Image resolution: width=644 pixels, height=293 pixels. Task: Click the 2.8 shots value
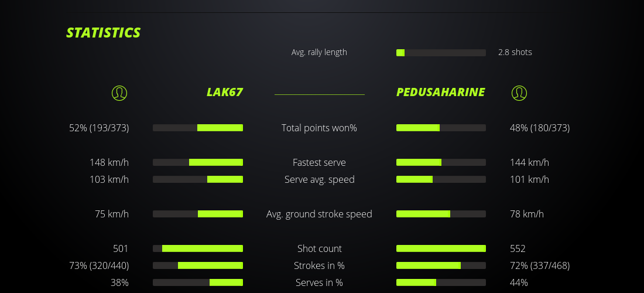pyautogui.click(x=515, y=52)
